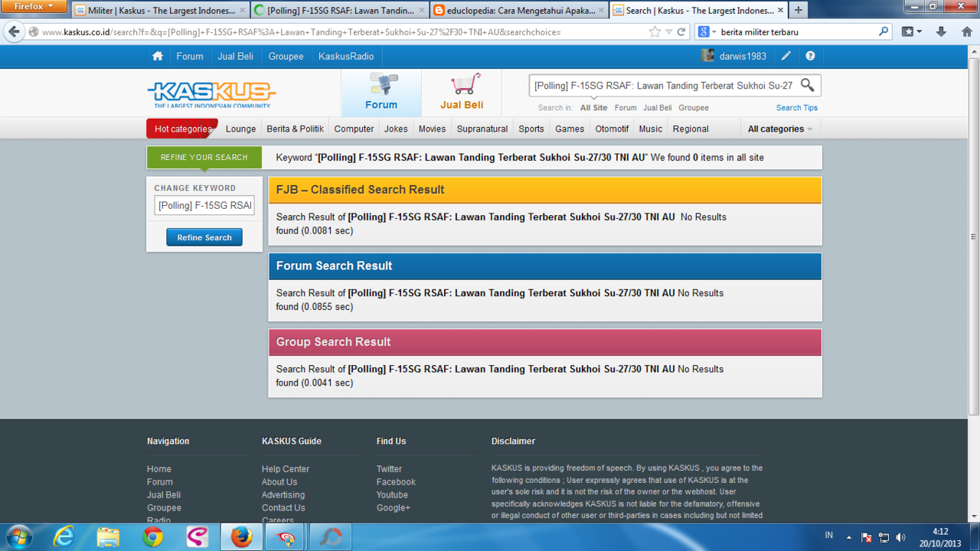
Task: Expand All categories dropdown
Action: pos(780,129)
